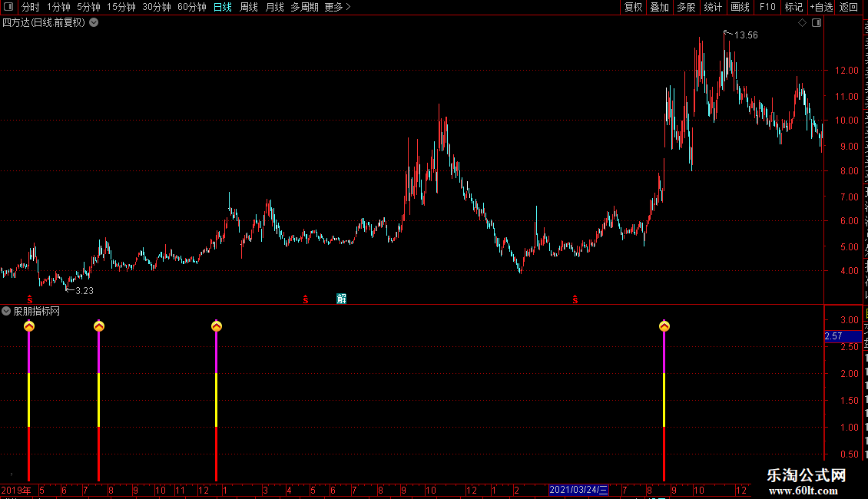Open the 多周期 multi-period view
This screenshot has width=868, height=499.
click(x=304, y=7)
